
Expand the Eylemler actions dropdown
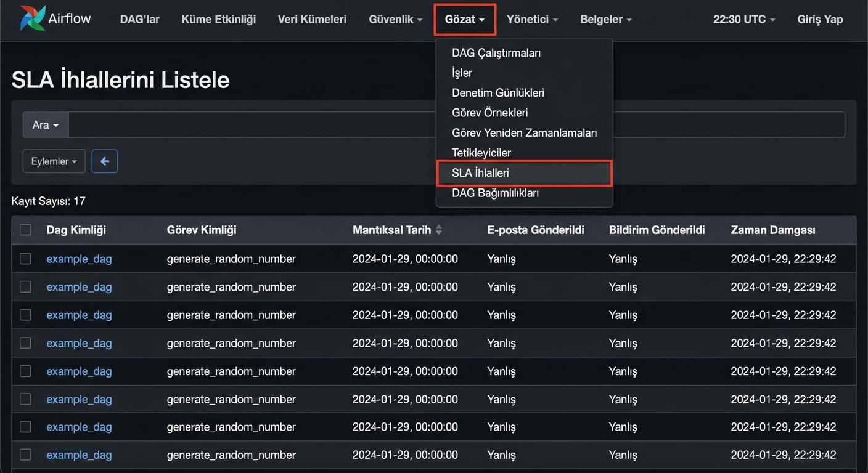click(54, 161)
